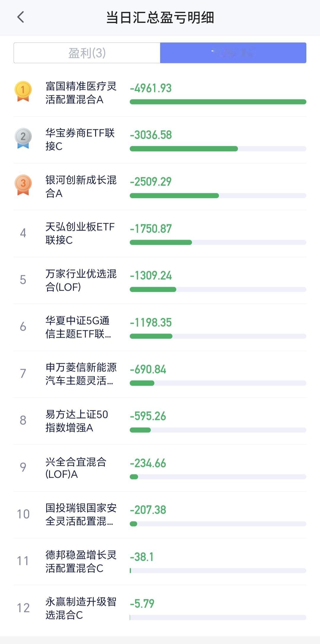Click the -3036.58 loss progress bar
The width and height of the screenshot is (320, 644).
(218, 149)
